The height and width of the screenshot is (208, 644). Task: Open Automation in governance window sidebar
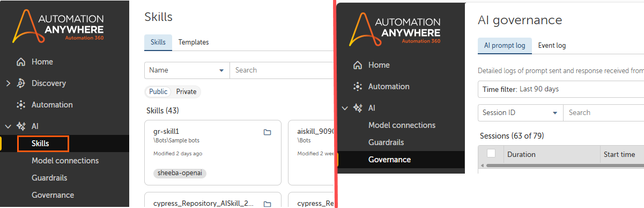click(x=389, y=87)
